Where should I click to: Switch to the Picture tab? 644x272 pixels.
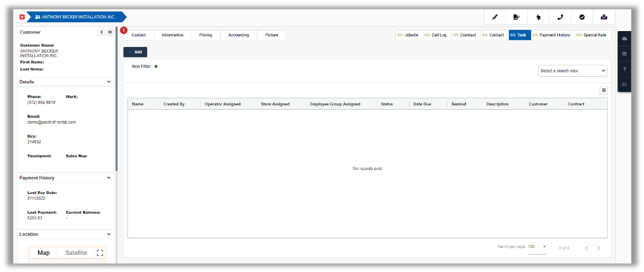[271, 36]
